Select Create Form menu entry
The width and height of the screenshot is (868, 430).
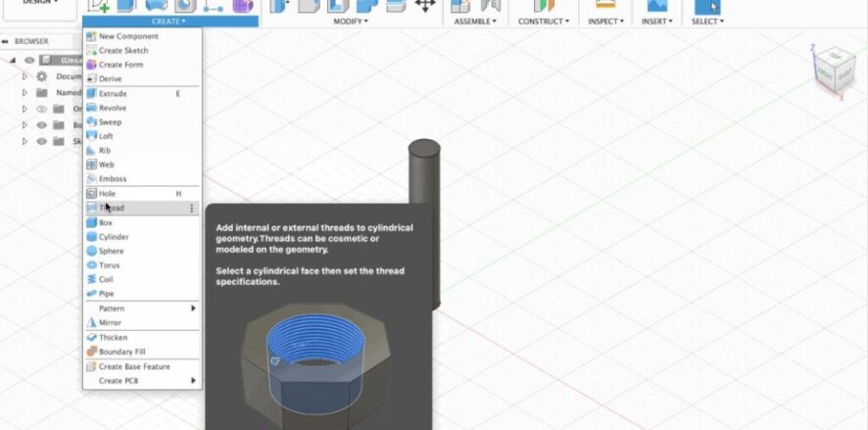[142, 65]
